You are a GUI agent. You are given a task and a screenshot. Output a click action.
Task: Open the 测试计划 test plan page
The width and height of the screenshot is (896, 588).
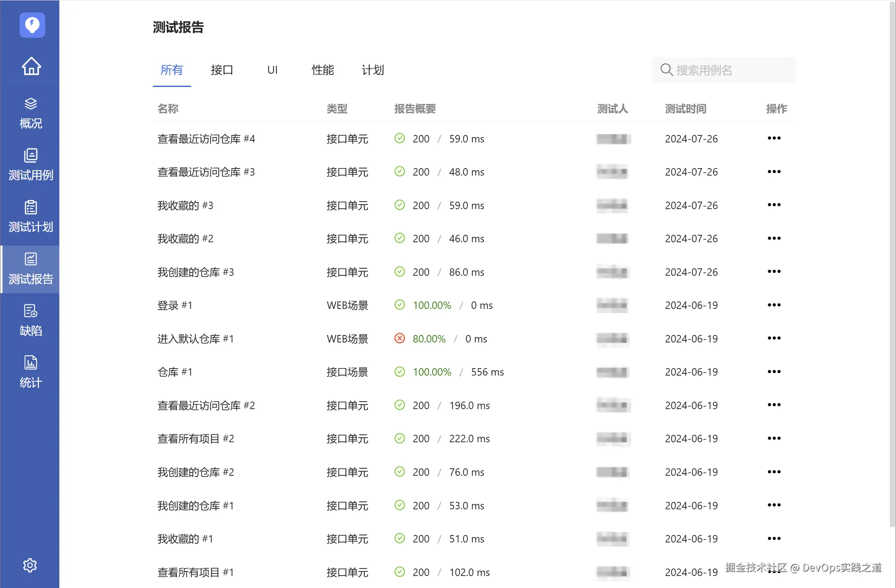click(x=31, y=217)
